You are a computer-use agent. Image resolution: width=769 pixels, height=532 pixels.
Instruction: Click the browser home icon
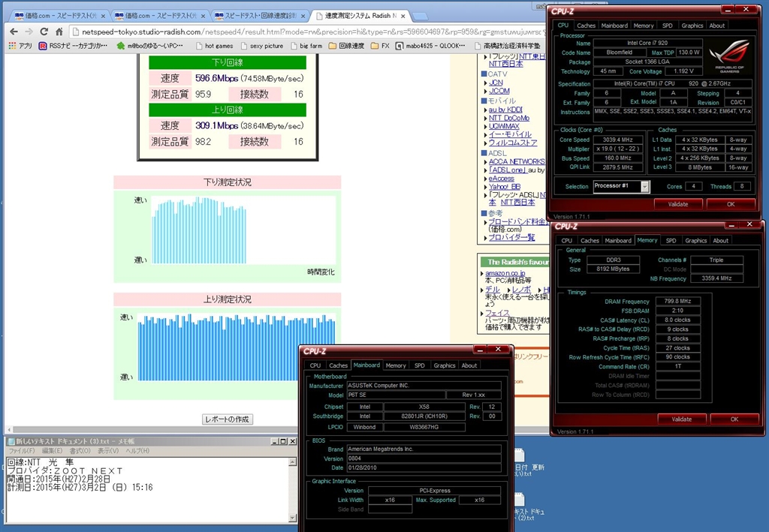[60, 32]
